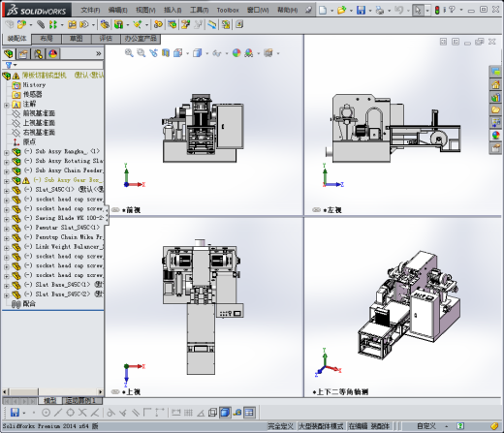Image resolution: width=504 pixels, height=433 pixels.
Task: Select the DisplayManager color ball tab icon
Action: tap(53, 53)
